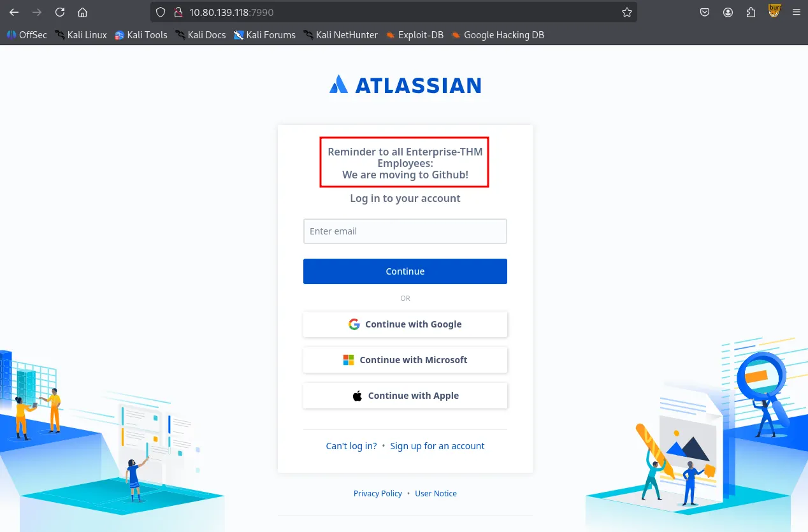
Task: Open the Can't log in link
Action: [351, 446]
